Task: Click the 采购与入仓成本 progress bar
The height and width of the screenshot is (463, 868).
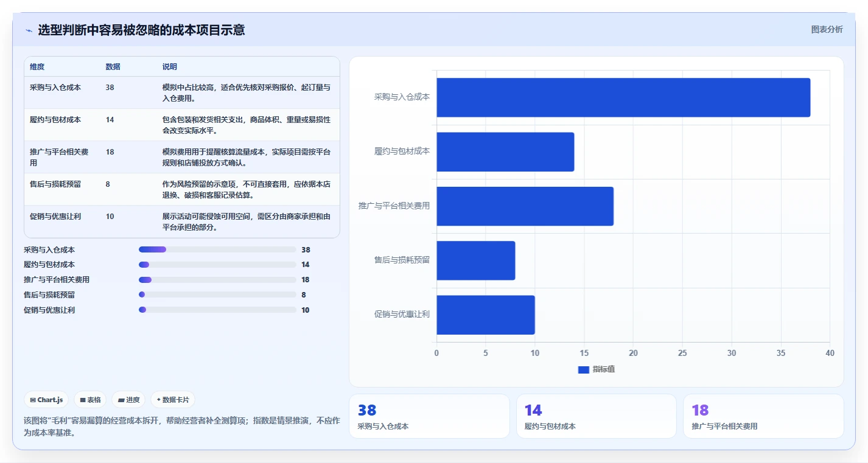Action: [217, 249]
